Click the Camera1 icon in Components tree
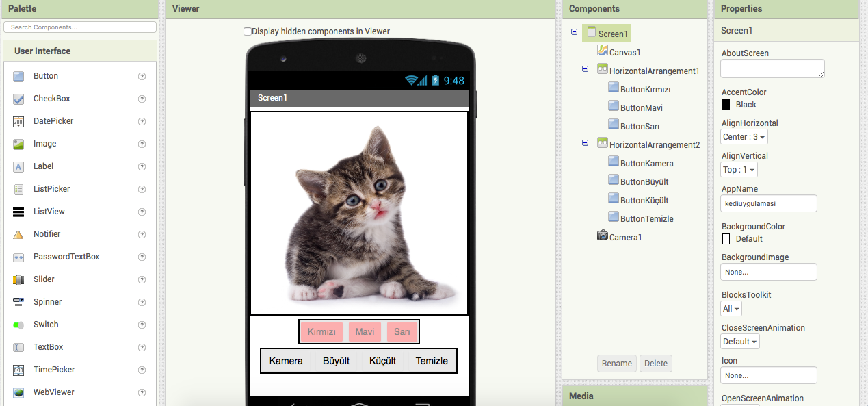868x406 pixels. tap(603, 236)
